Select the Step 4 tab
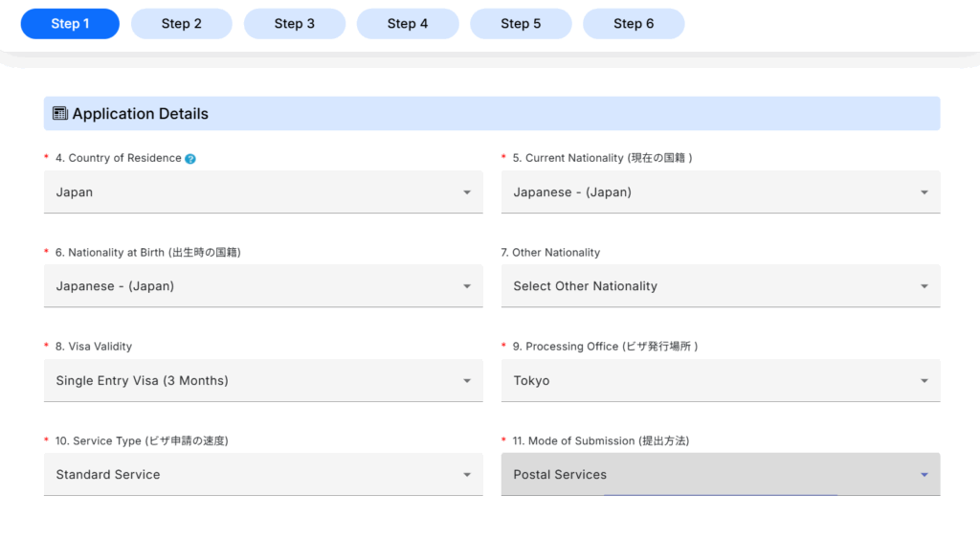The width and height of the screenshot is (980, 541). [408, 24]
